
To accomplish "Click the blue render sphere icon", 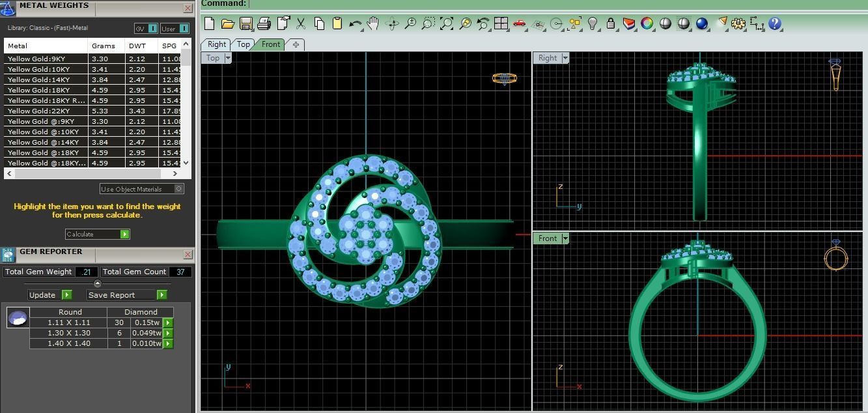I will (702, 23).
